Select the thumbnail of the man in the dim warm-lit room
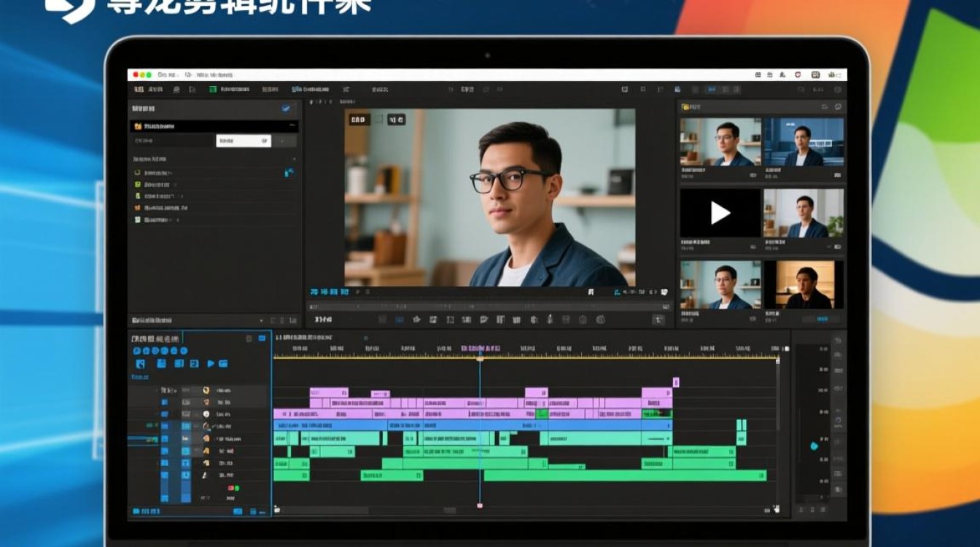980x547 pixels. (x=804, y=284)
